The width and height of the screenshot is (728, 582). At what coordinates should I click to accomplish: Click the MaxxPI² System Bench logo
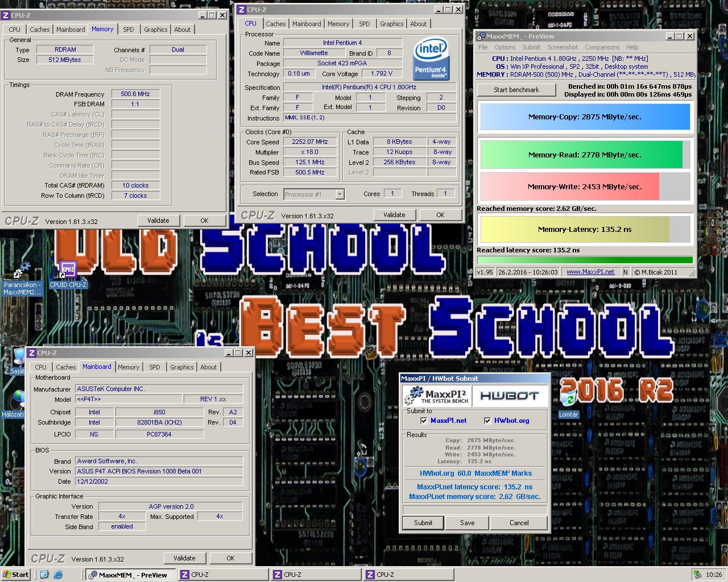436,396
